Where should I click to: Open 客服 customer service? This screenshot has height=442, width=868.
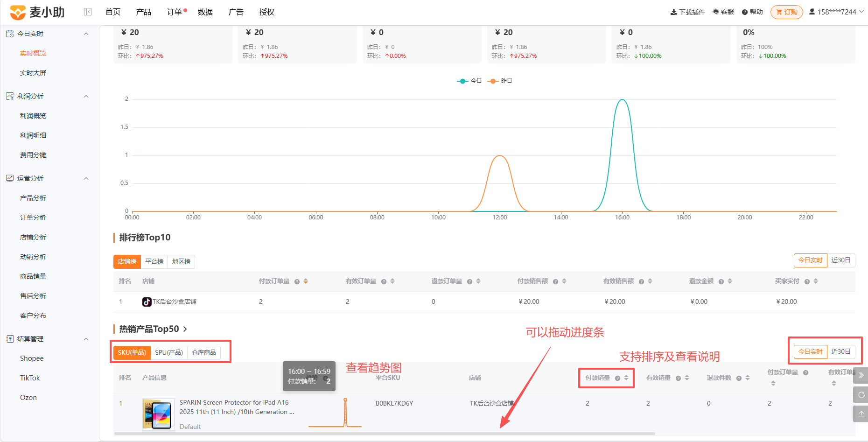click(723, 12)
